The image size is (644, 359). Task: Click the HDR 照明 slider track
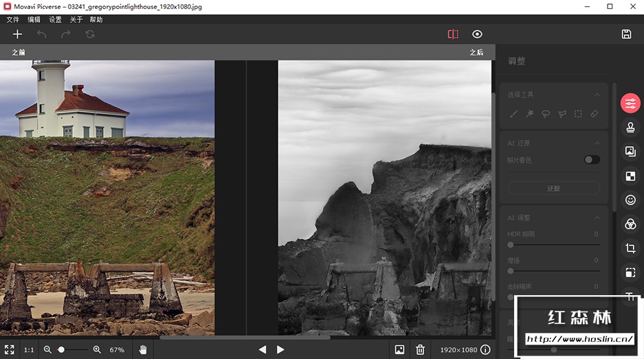pos(553,244)
